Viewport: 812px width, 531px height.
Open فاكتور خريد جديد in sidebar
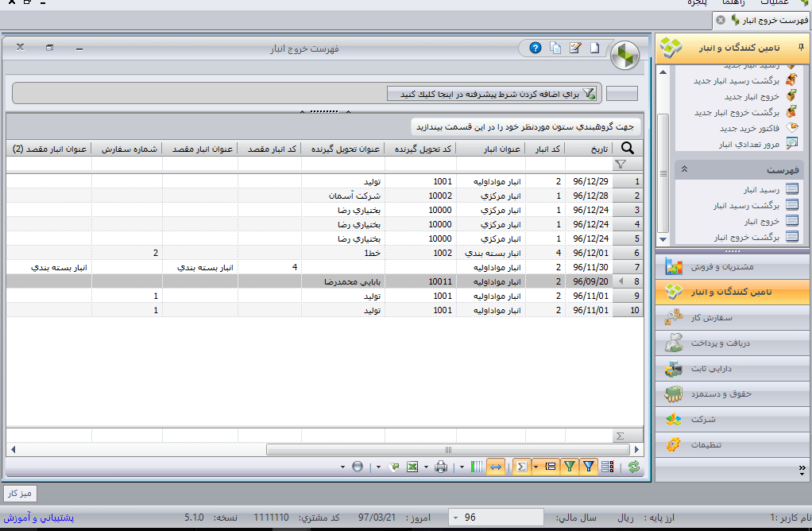pos(749,129)
